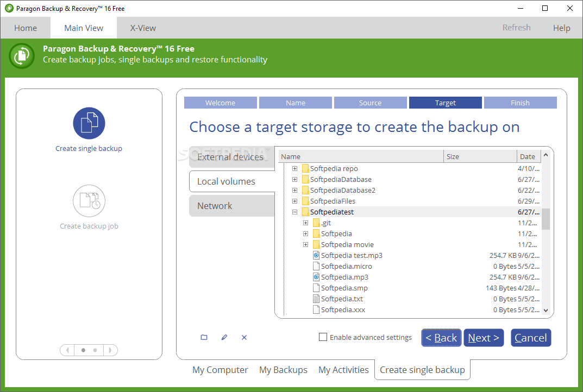Click the SoftpediaDatabase2 folder icon
This screenshot has height=392, width=583.
(x=305, y=190)
